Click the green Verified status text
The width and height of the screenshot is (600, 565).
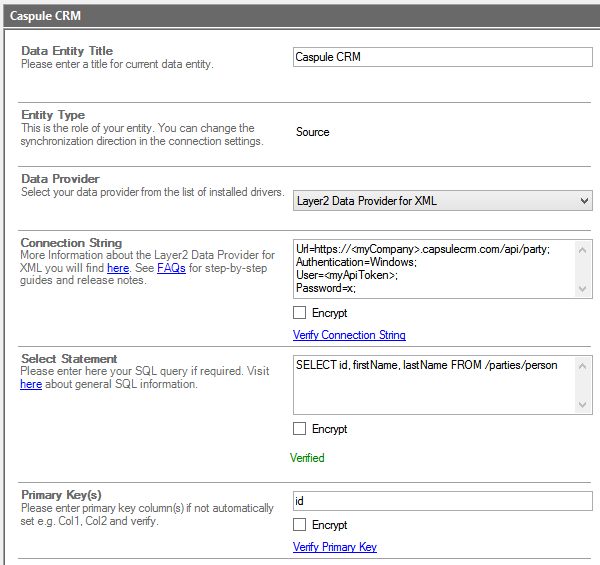(x=307, y=458)
